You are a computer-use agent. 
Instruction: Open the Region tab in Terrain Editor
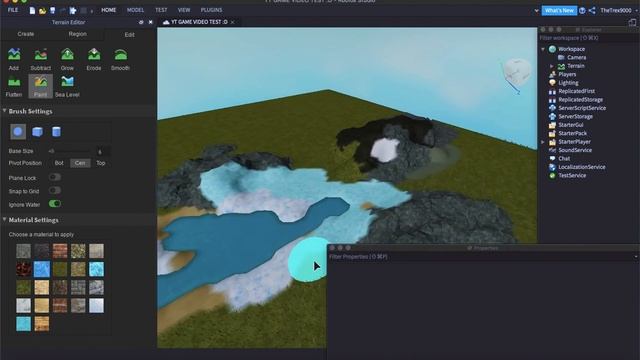tap(78, 34)
